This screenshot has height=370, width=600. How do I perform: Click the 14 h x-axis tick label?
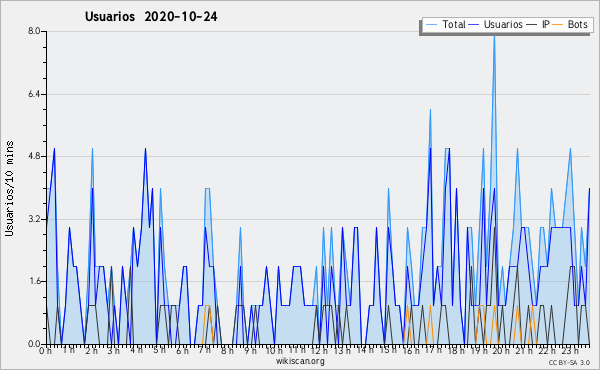[x=364, y=350]
